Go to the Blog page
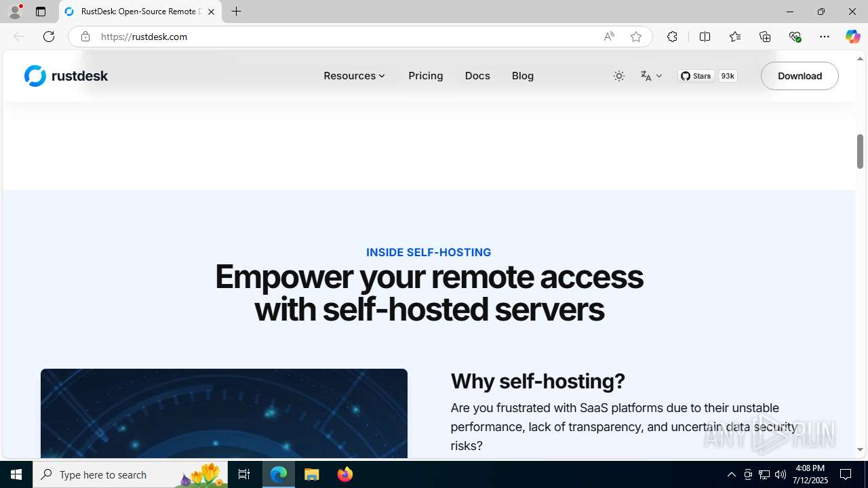 pyautogui.click(x=523, y=76)
